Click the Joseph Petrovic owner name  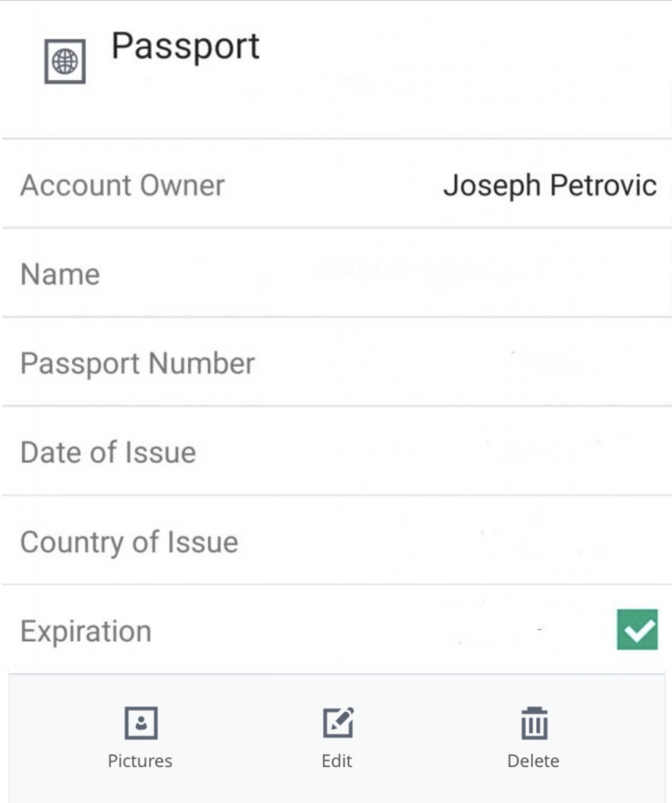click(x=550, y=185)
